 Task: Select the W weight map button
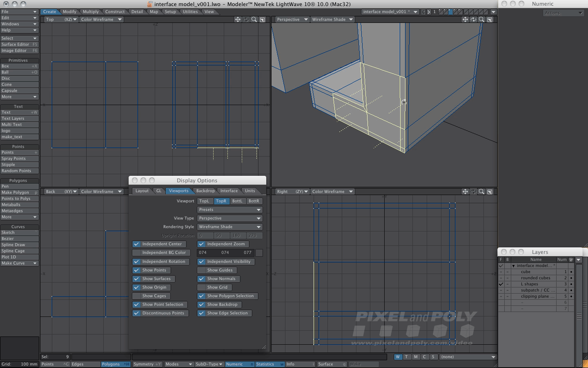(397, 357)
